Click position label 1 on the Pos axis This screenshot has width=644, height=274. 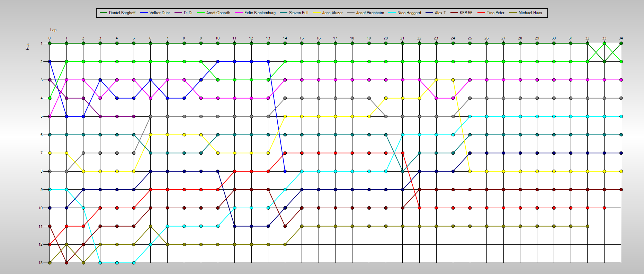(42, 43)
